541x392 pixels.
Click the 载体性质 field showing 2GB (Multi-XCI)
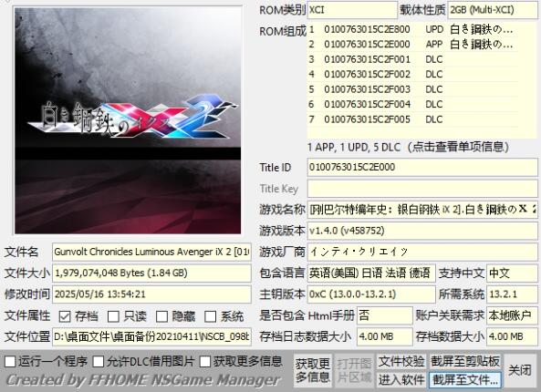tap(493, 10)
